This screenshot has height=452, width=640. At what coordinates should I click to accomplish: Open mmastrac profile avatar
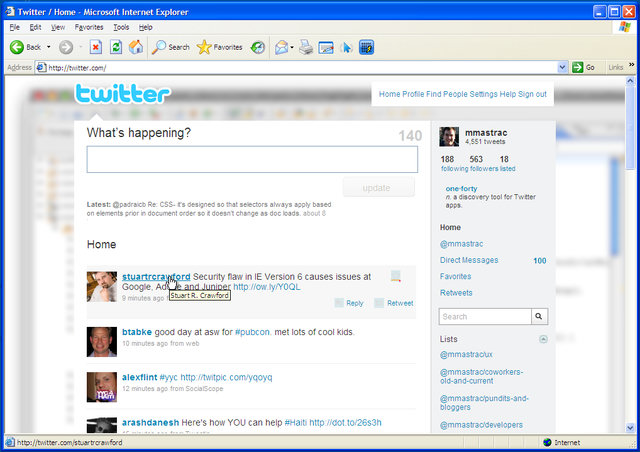(449, 136)
